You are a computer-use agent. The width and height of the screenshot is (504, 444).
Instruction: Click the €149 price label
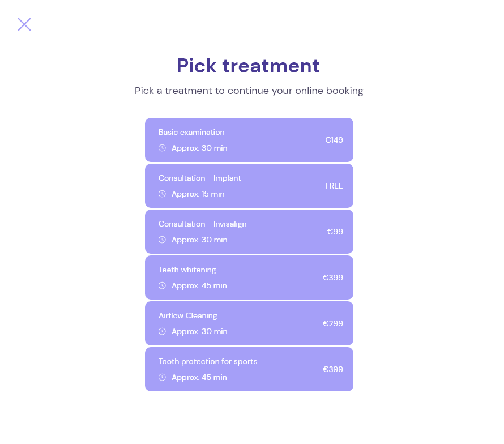pos(334,140)
